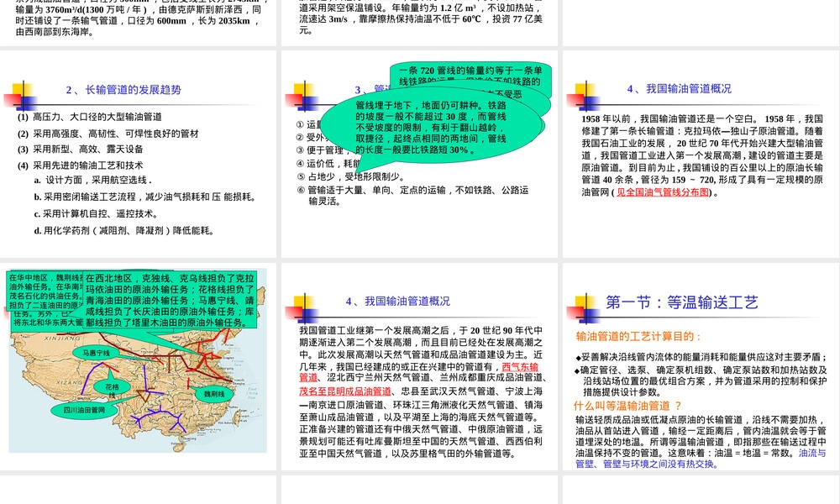Click the bullet starting 妥善解决沿线管内流体
The height and width of the screenshot is (504, 840).
tap(701, 357)
